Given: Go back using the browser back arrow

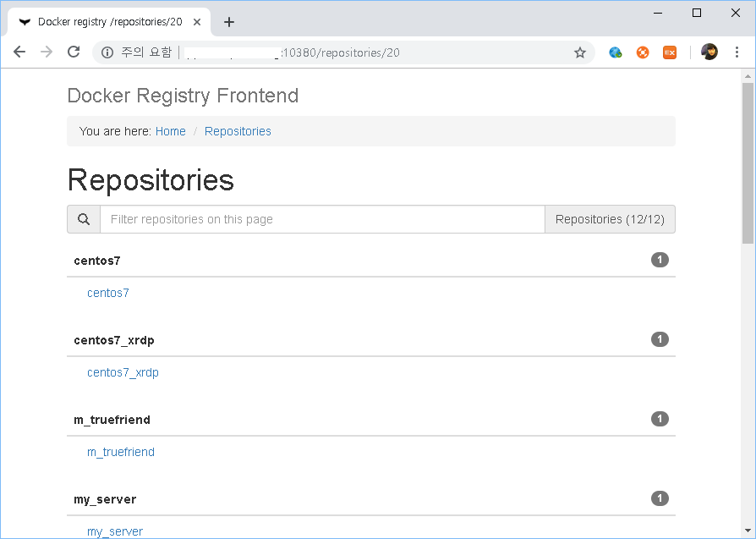Looking at the screenshot, I should [19, 52].
